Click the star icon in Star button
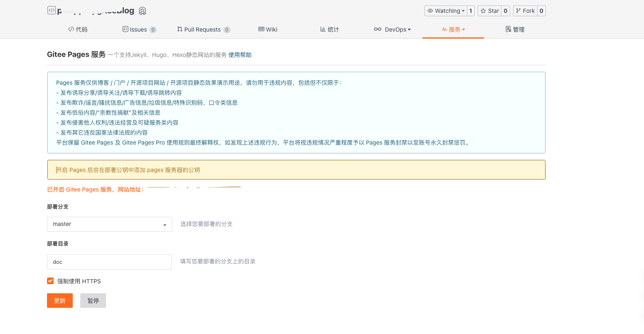The image size is (644, 334). tap(483, 11)
